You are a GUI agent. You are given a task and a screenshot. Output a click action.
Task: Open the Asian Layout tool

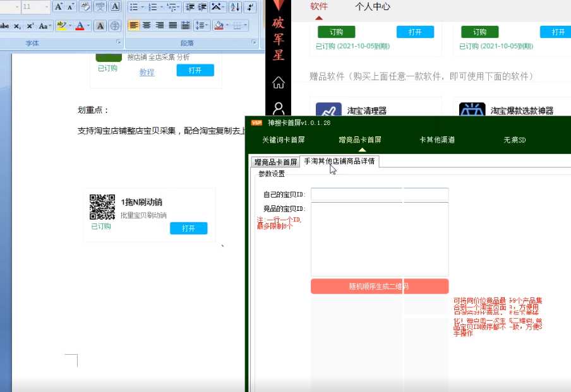pyautogui.click(x=216, y=7)
